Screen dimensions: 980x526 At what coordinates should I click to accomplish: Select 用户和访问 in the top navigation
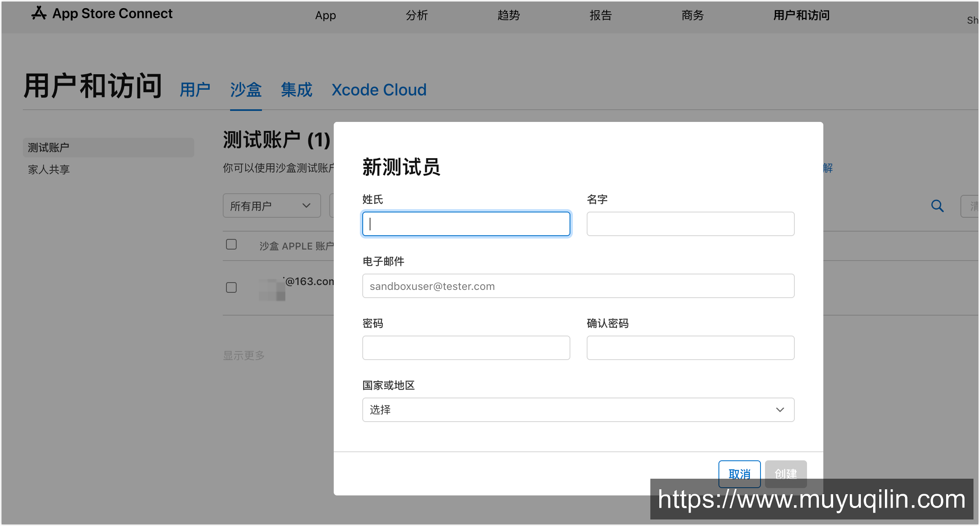point(801,15)
